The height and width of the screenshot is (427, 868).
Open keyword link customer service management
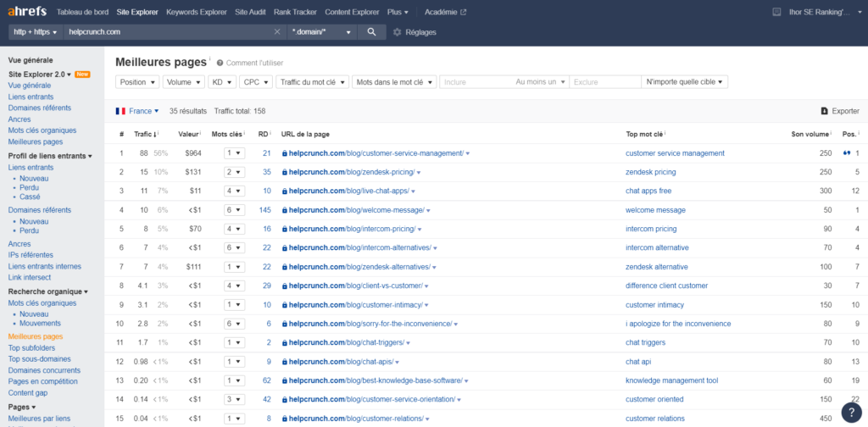click(675, 153)
